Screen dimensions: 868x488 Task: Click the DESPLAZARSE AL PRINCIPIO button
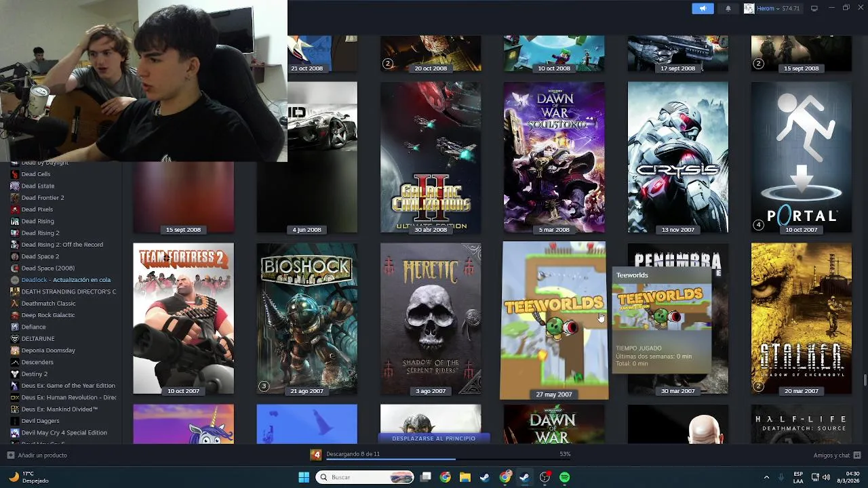pyautogui.click(x=433, y=439)
